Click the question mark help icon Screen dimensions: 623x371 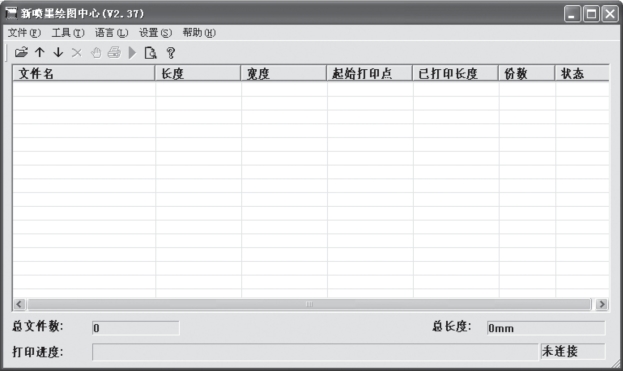[x=170, y=53]
